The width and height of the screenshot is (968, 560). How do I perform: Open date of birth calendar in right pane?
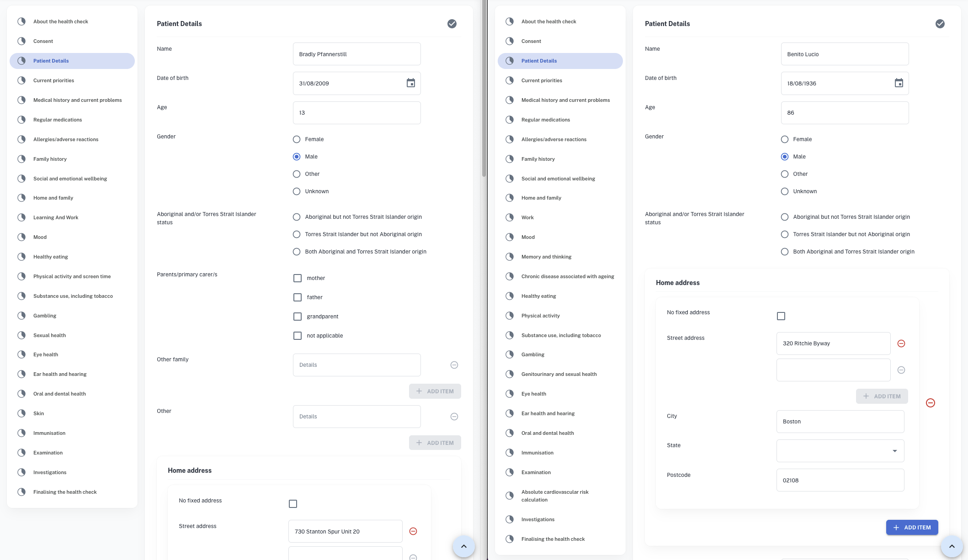point(899,83)
